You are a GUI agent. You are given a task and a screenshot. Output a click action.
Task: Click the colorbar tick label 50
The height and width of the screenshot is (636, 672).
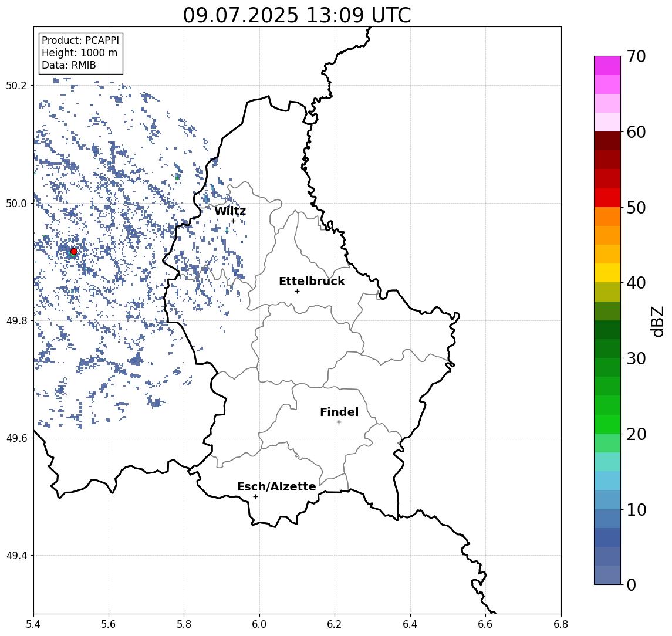[636, 208]
